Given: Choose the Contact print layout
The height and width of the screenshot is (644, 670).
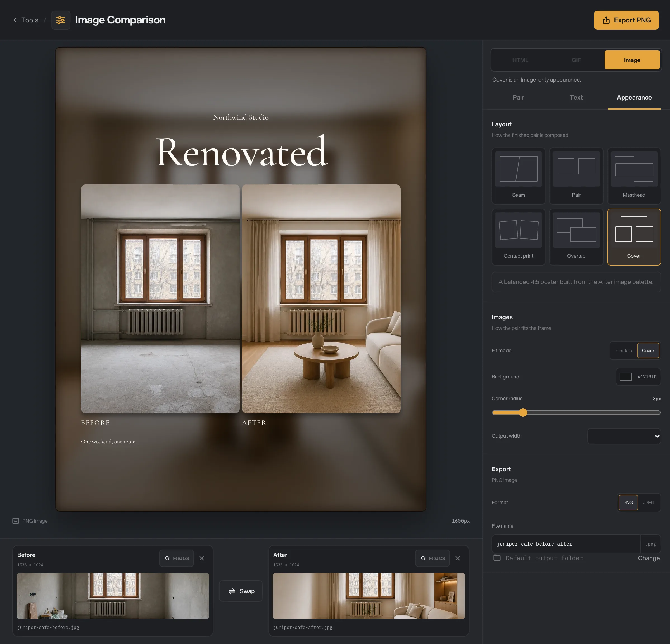Looking at the screenshot, I should (x=518, y=237).
